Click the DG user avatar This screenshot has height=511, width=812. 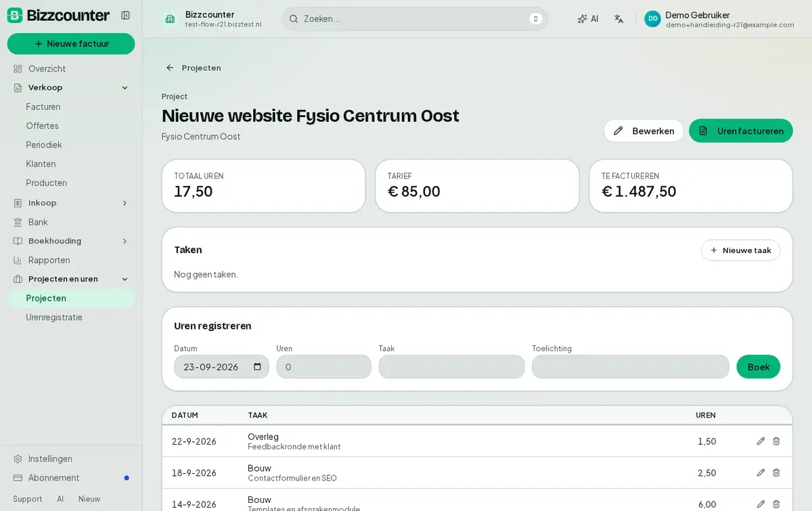[652, 19]
